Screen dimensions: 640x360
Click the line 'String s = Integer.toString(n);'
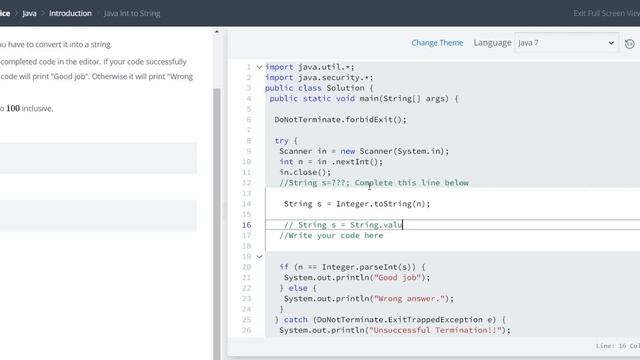(x=357, y=204)
